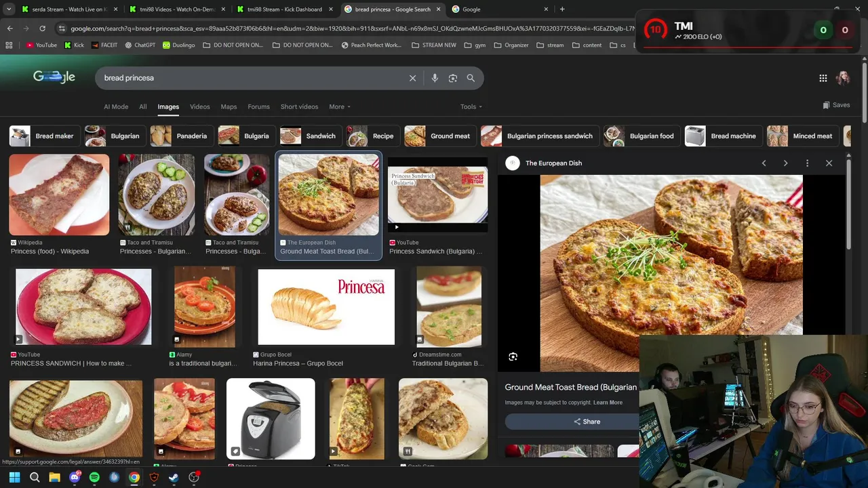Open the Windows Start menu
Screen dimensions: 868x488
click(14, 477)
